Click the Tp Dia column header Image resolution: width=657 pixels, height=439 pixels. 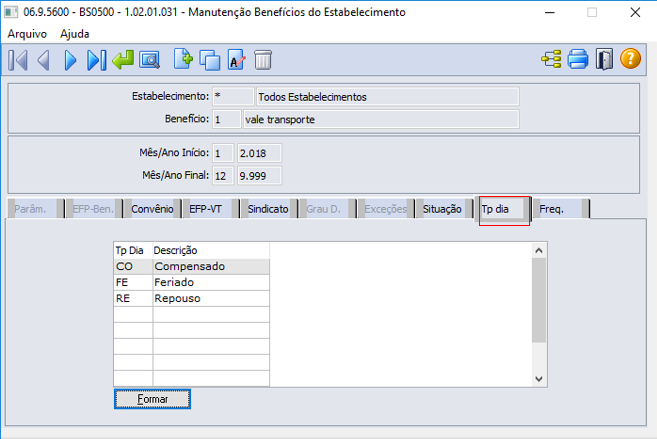click(x=133, y=250)
